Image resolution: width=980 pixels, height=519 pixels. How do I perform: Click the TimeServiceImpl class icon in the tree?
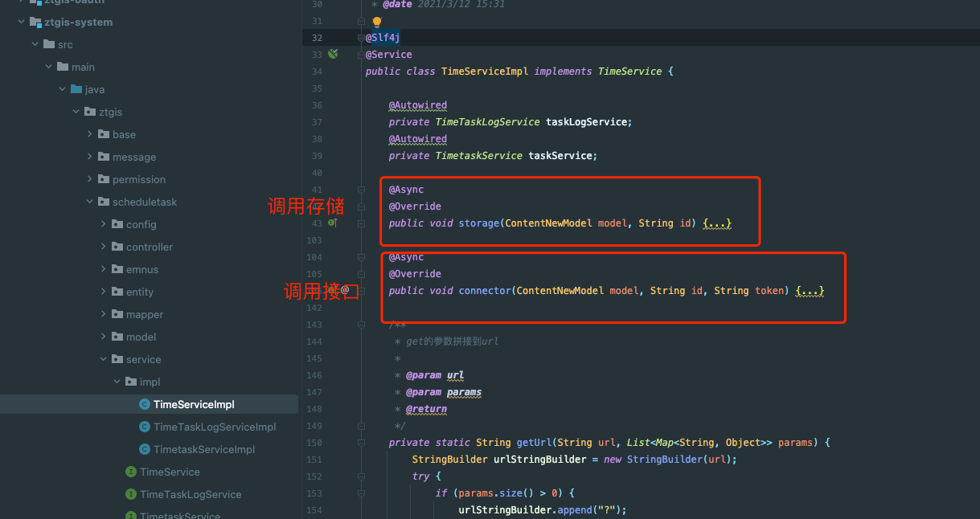click(x=145, y=405)
